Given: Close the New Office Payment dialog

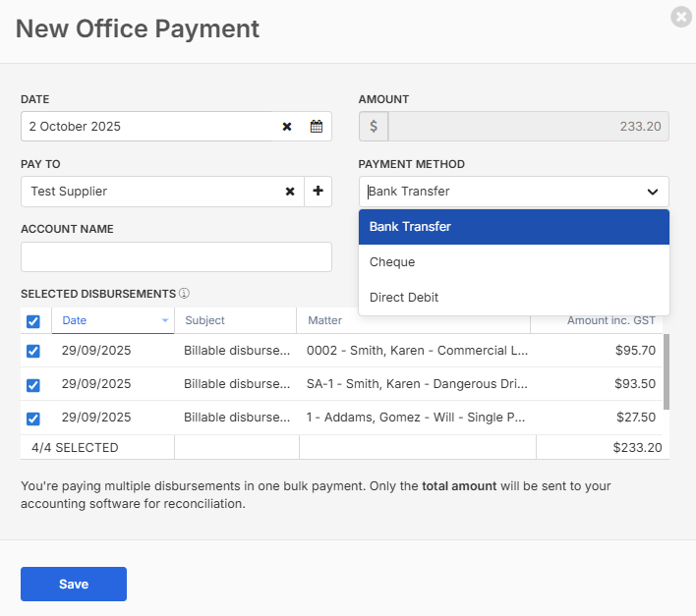Looking at the screenshot, I should (x=679, y=17).
